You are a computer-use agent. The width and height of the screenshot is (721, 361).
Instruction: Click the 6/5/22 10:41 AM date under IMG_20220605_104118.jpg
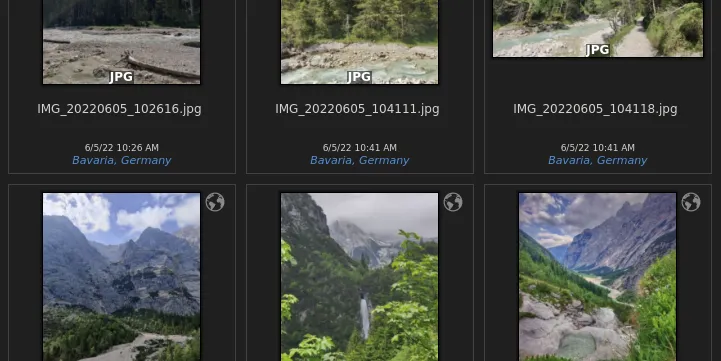click(597, 148)
